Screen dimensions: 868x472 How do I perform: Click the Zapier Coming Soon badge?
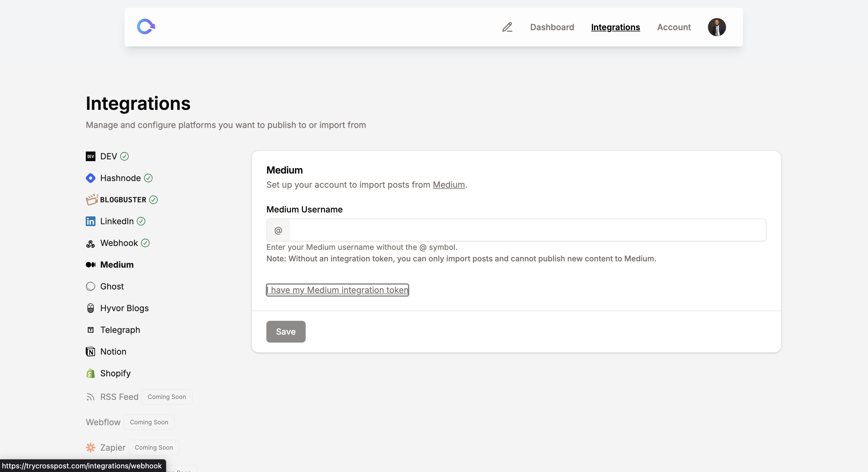154,448
